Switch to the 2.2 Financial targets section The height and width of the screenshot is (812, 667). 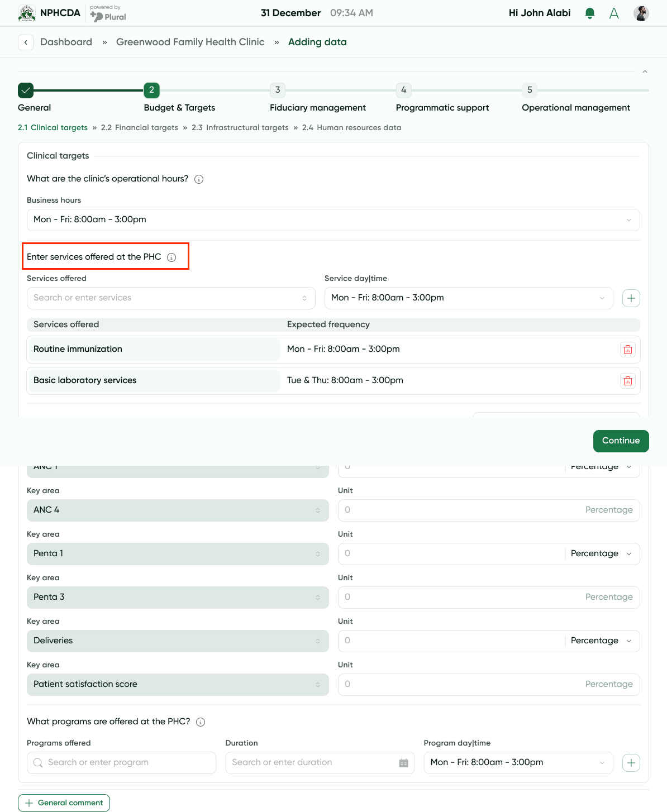click(140, 127)
